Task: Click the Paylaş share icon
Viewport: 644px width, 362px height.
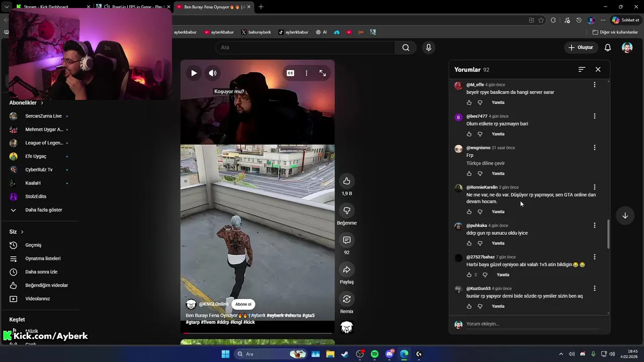Action: coord(347,269)
